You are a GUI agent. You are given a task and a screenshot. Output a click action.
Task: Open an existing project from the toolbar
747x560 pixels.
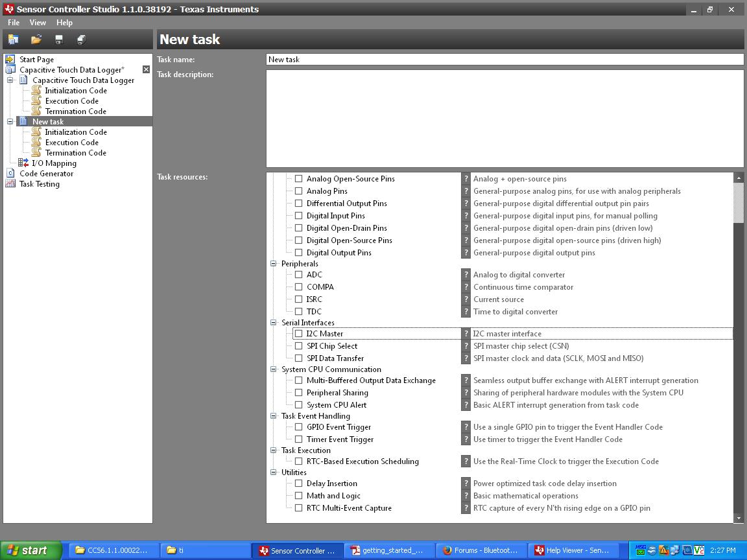(36, 39)
